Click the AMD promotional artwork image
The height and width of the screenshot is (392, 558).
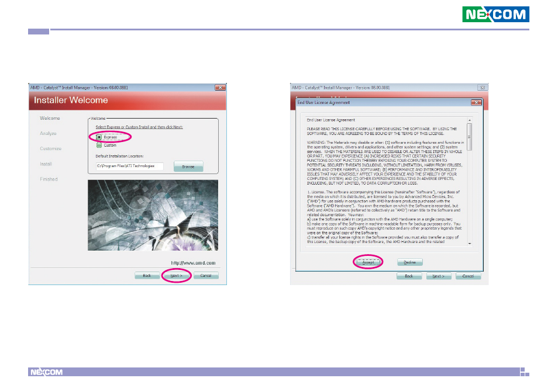point(153,215)
